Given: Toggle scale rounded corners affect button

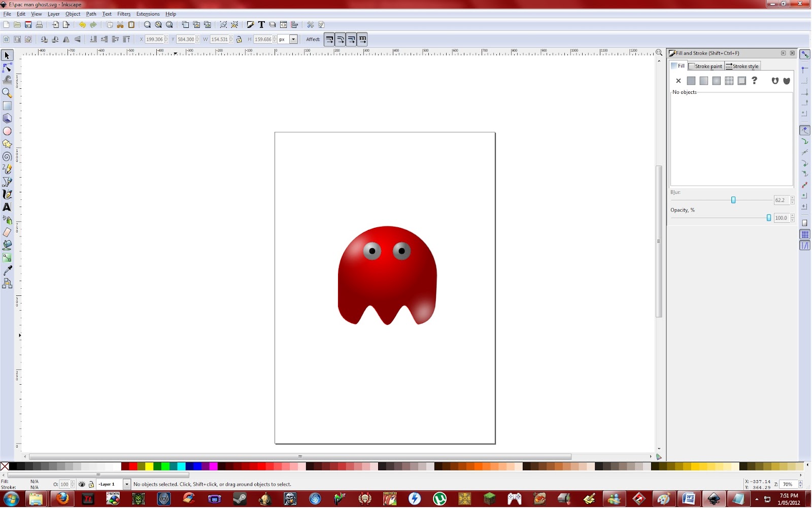Looking at the screenshot, I should coord(341,39).
